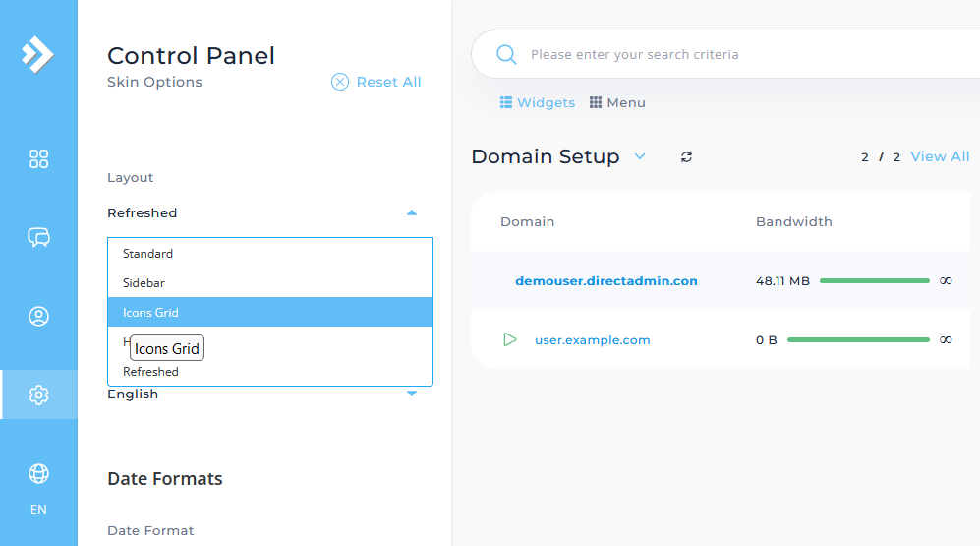Viewport: 980px width, 546px height.
Task: Click the search magnifier icon
Action: click(506, 55)
